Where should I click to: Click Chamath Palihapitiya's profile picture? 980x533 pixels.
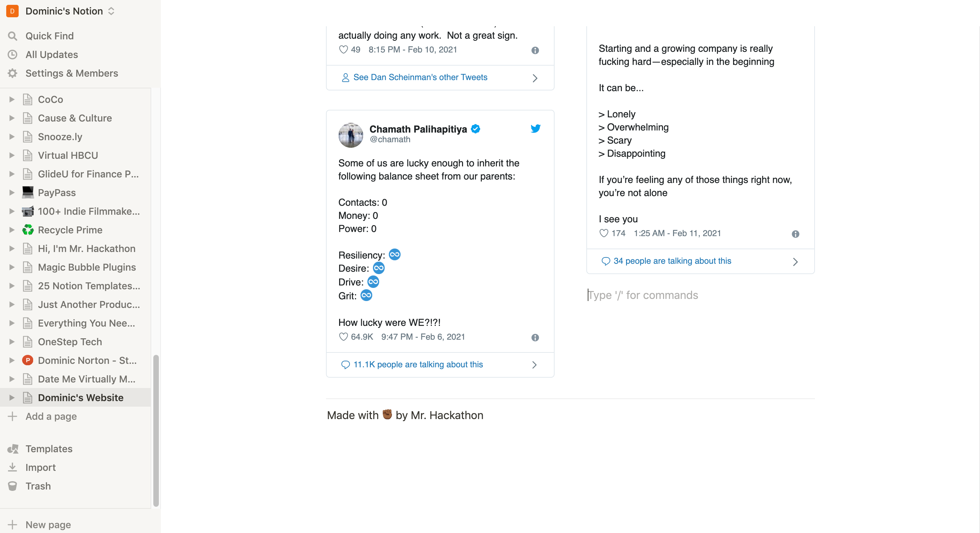point(351,135)
